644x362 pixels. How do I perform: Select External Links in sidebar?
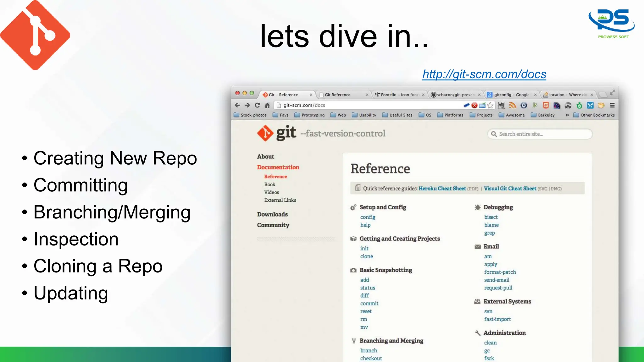(x=280, y=200)
